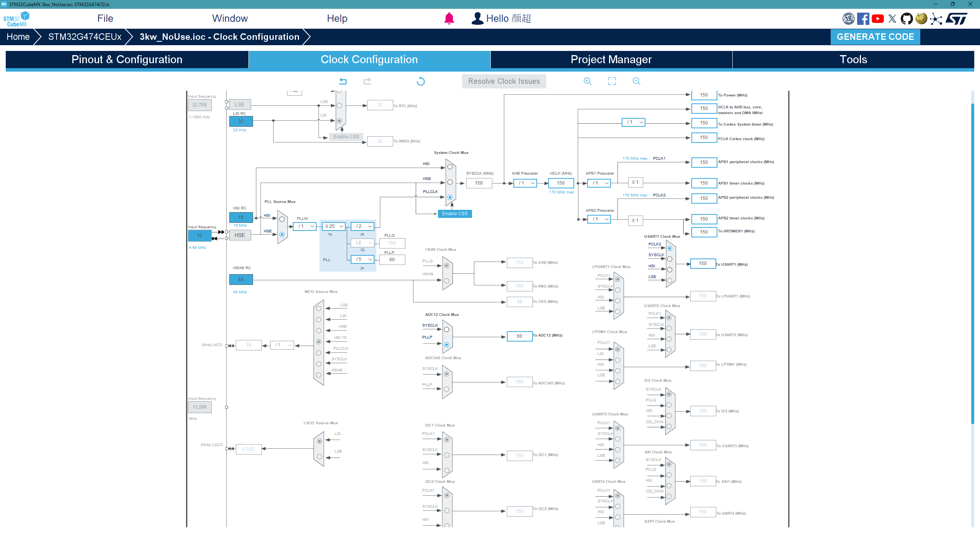The image size is (980, 533).
Task: Click the zoom out magnifier icon
Action: 636,81
